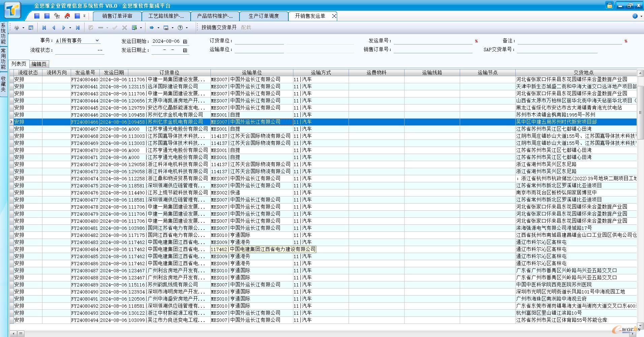The height and width of the screenshot is (337, 644).
Task: Open the export icon dropdown arrow
Action: pyautogui.click(x=141, y=28)
